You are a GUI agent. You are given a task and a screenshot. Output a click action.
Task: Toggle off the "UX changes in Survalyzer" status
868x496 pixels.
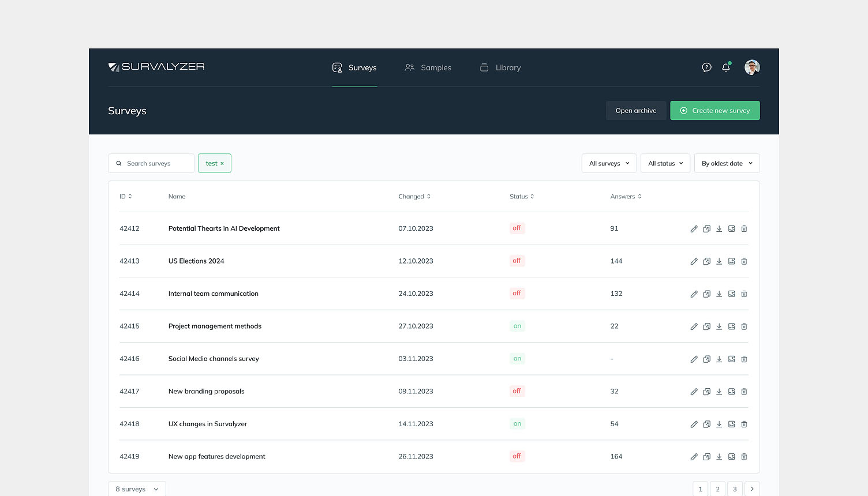pos(517,423)
